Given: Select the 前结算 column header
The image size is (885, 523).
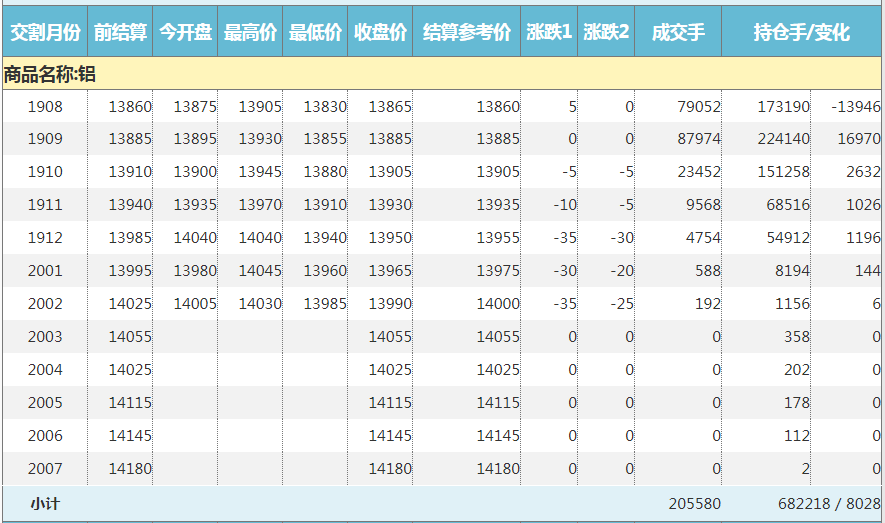Looking at the screenshot, I should (120, 33).
